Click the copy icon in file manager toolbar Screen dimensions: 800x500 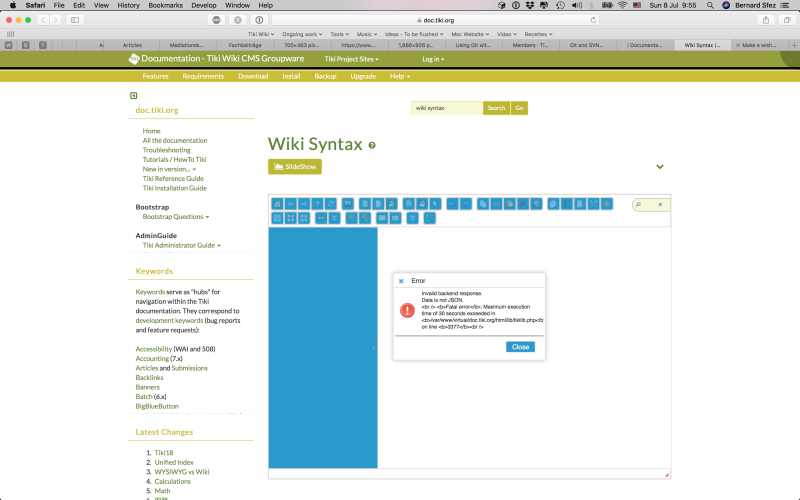pyautogui.click(x=483, y=204)
